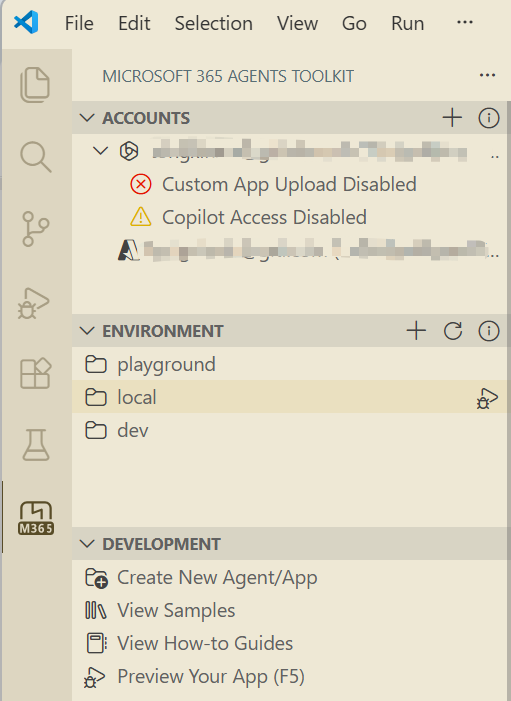The image size is (511, 701).
Task: Open the Run and Debug view
Action: [34, 303]
